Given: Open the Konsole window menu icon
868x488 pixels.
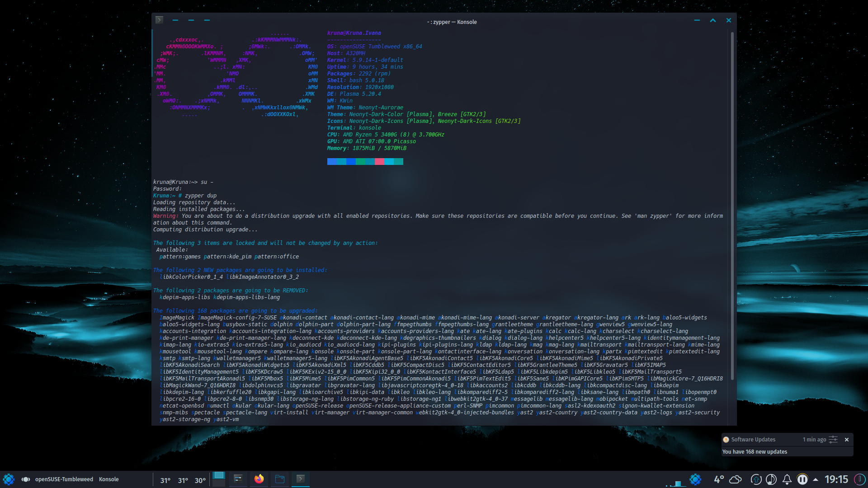Looking at the screenshot, I should 159,20.
